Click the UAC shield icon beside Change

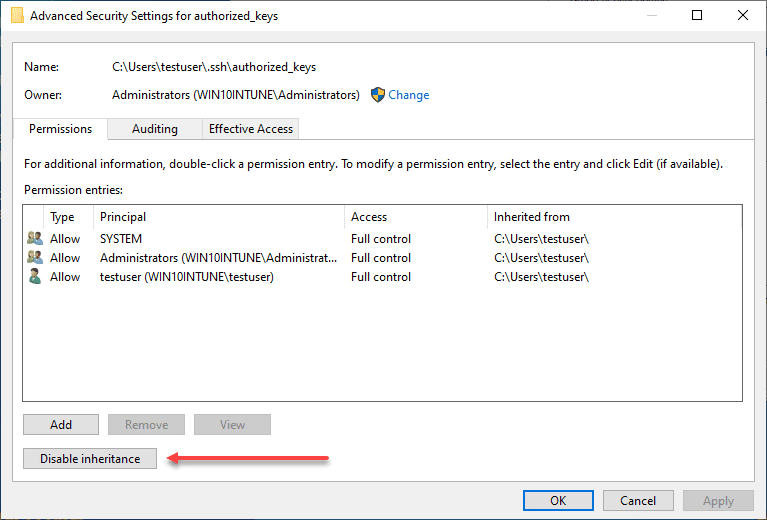point(378,95)
